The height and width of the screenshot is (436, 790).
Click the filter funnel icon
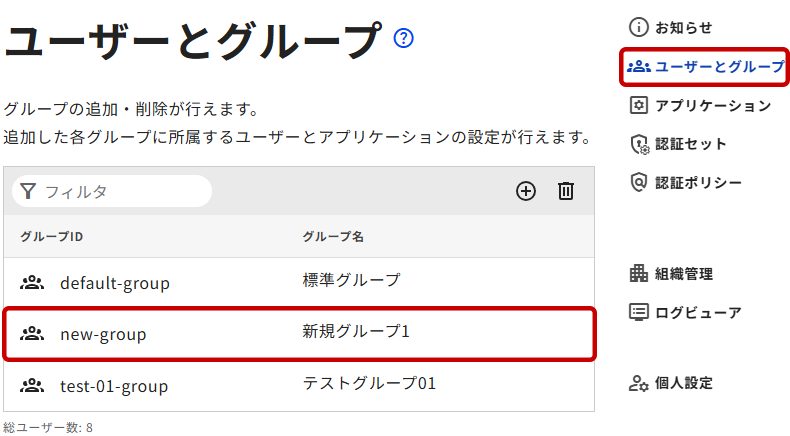[x=28, y=191]
